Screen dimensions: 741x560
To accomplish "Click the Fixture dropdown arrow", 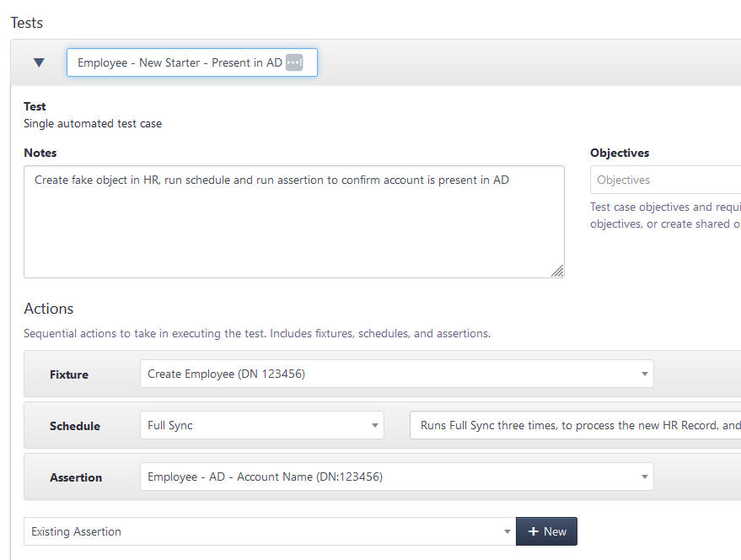I will point(645,374).
